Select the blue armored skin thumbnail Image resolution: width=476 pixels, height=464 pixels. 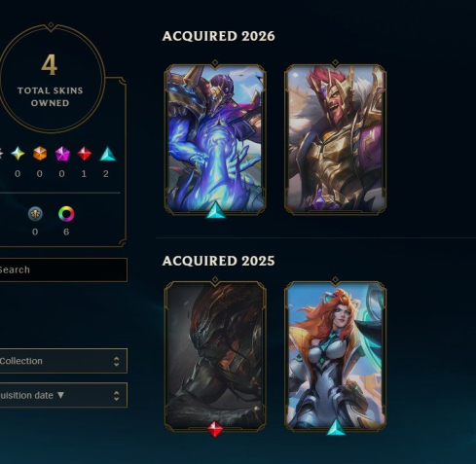coord(215,138)
